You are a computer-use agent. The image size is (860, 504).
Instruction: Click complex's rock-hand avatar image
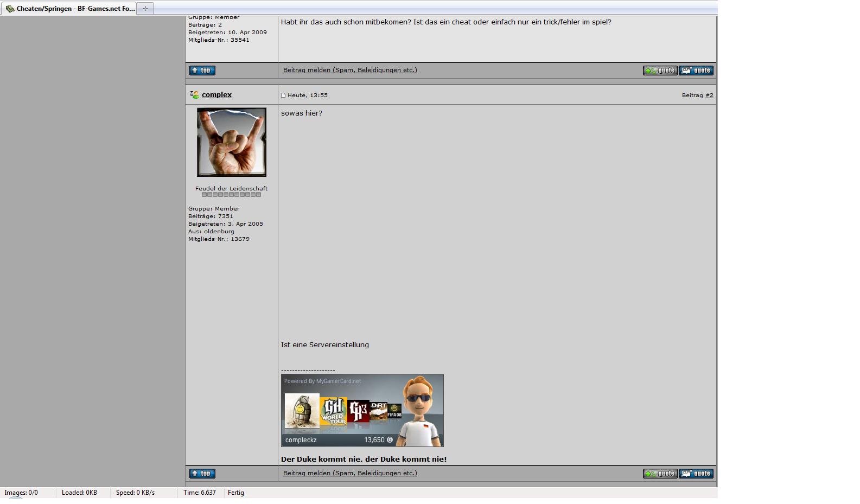coord(232,142)
